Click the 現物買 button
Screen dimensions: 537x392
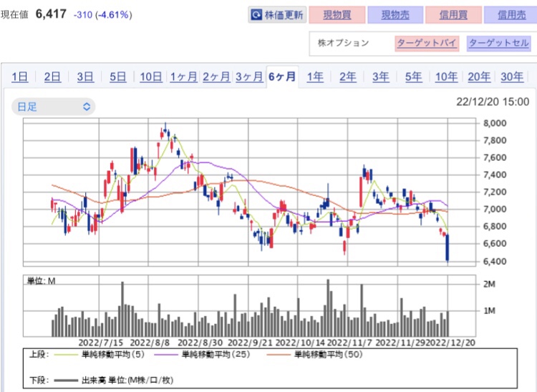(337, 15)
